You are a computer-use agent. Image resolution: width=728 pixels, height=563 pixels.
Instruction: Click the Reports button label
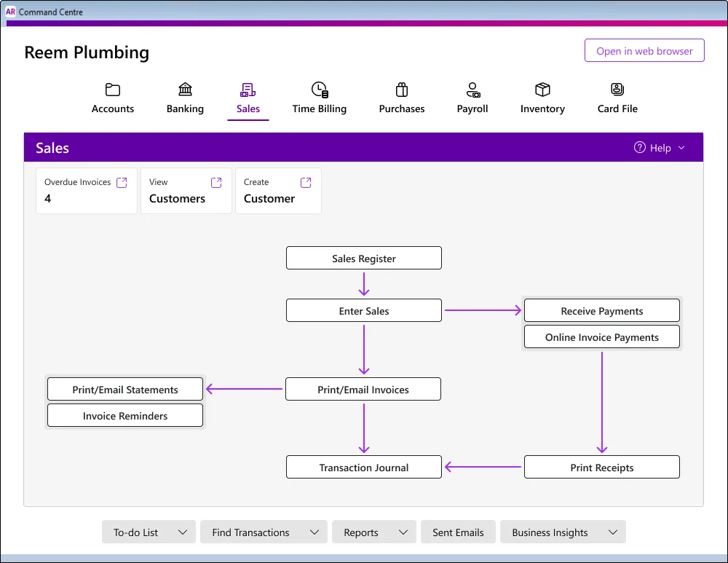click(361, 532)
